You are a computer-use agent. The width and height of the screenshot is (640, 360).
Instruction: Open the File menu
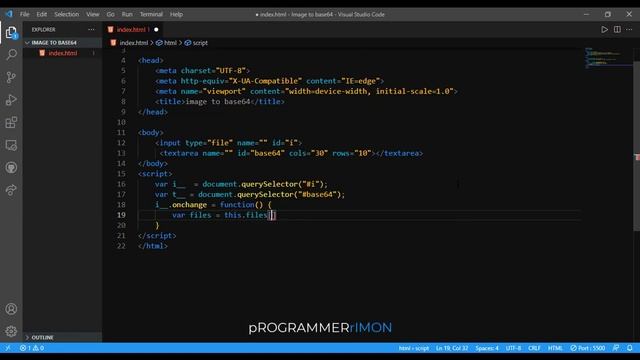(x=24, y=14)
